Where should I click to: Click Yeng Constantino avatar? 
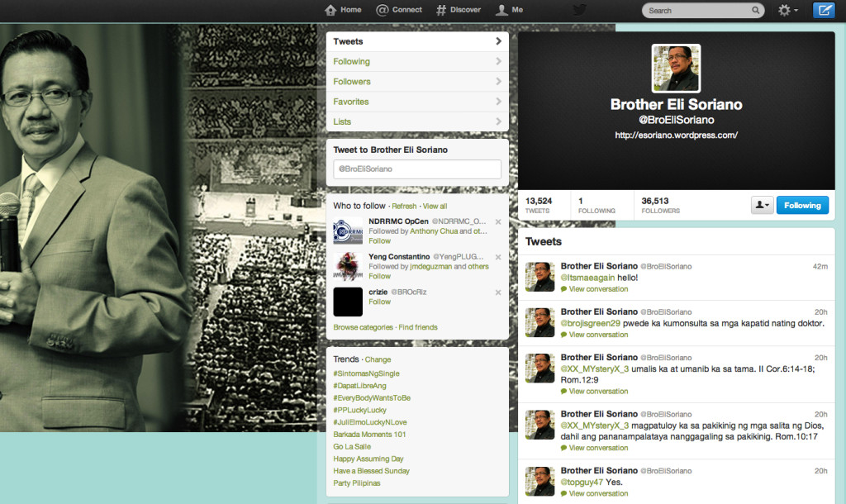pos(348,267)
